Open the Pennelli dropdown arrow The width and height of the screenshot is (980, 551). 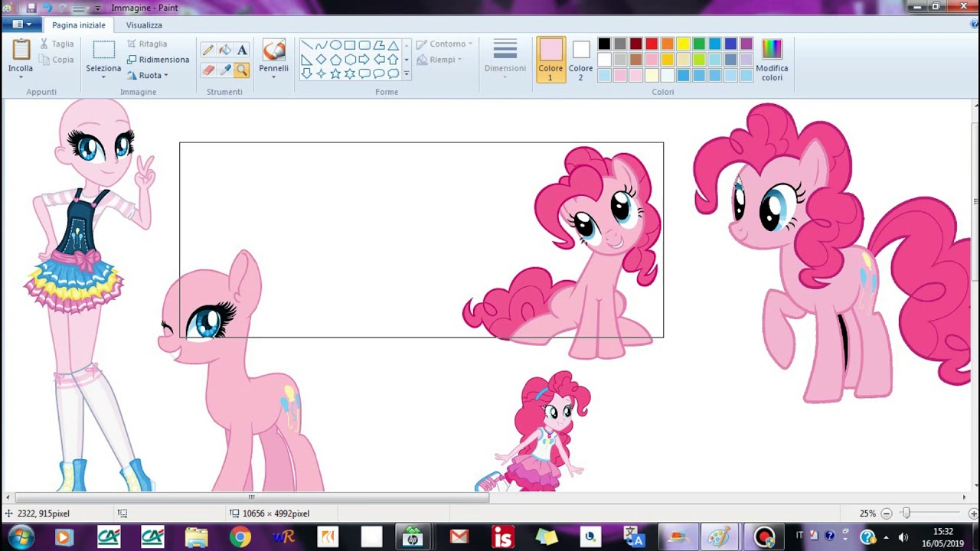click(273, 77)
